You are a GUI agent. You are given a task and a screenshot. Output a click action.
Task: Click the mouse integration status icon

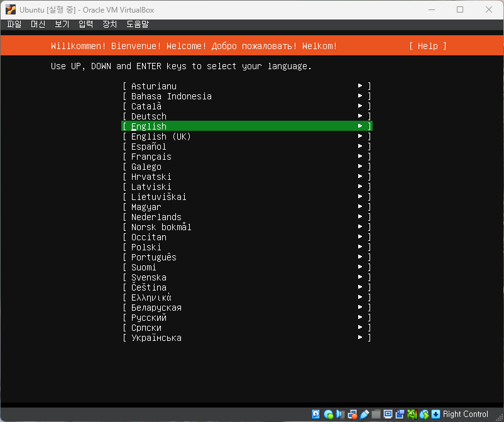pyautogui.click(x=424, y=414)
